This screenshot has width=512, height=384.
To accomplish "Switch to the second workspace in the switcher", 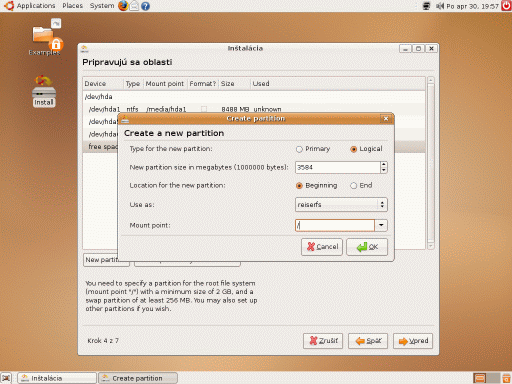I will pyautogui.click(x=493, y=378).
